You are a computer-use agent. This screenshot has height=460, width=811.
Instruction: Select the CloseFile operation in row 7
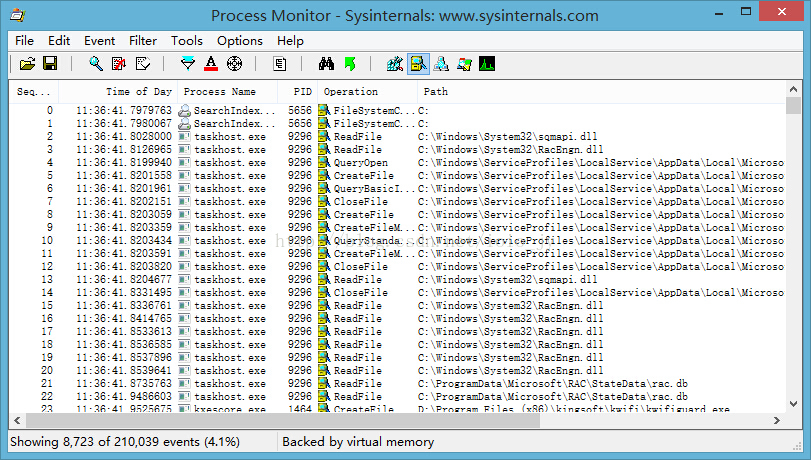point(361,202)
